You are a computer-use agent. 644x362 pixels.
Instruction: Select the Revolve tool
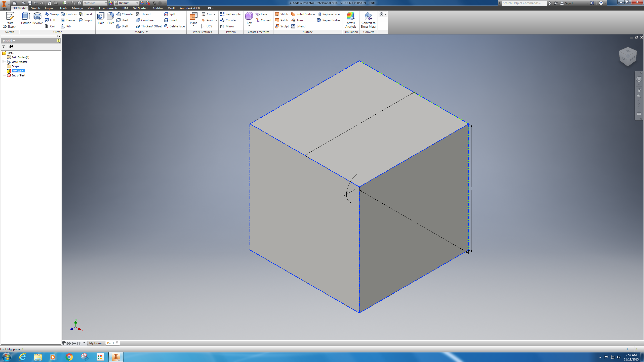(x=37, y=18)
